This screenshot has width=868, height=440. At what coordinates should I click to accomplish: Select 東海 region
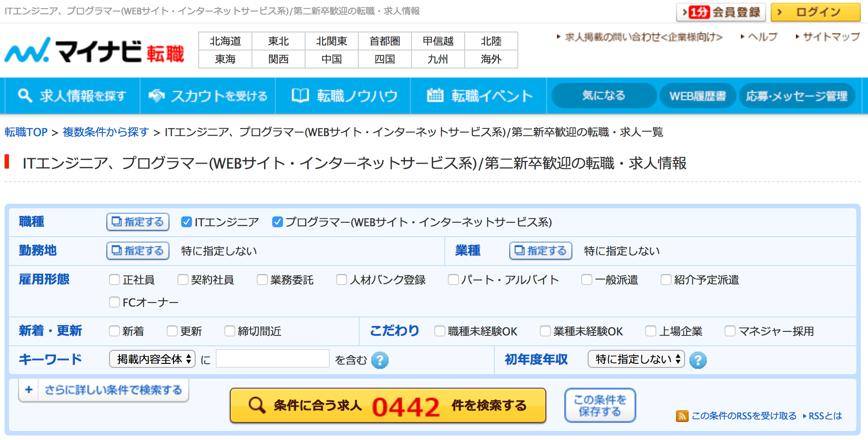point(225,59)
